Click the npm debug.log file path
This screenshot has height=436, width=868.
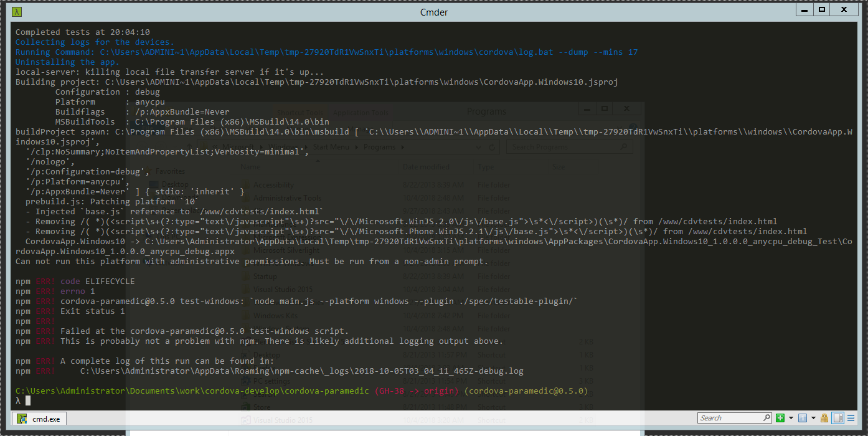(302, 371)
